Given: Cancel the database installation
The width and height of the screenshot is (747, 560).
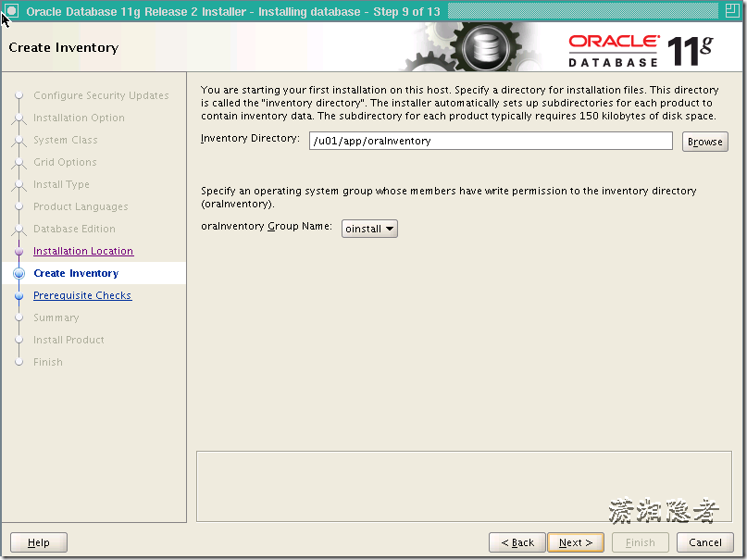Looking at the screenshot, I should tap(704, 541).
